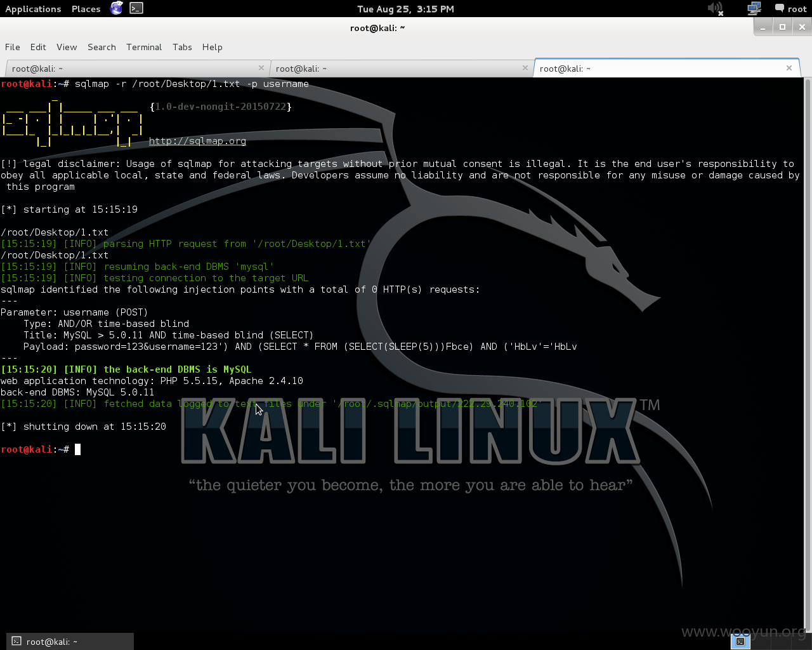The image size is (812, 650).
Task: Click the 'legal disclaimer' text line
Action: (x=400, y=175)
